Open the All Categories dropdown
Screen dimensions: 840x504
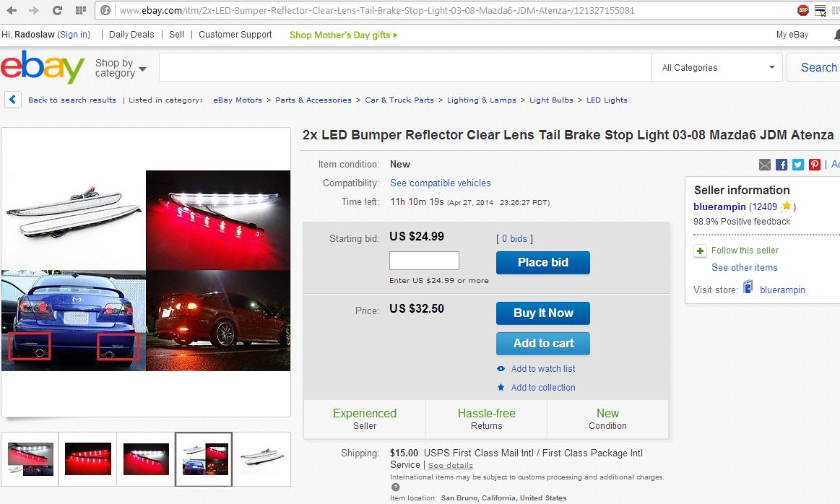pos(718,68)
